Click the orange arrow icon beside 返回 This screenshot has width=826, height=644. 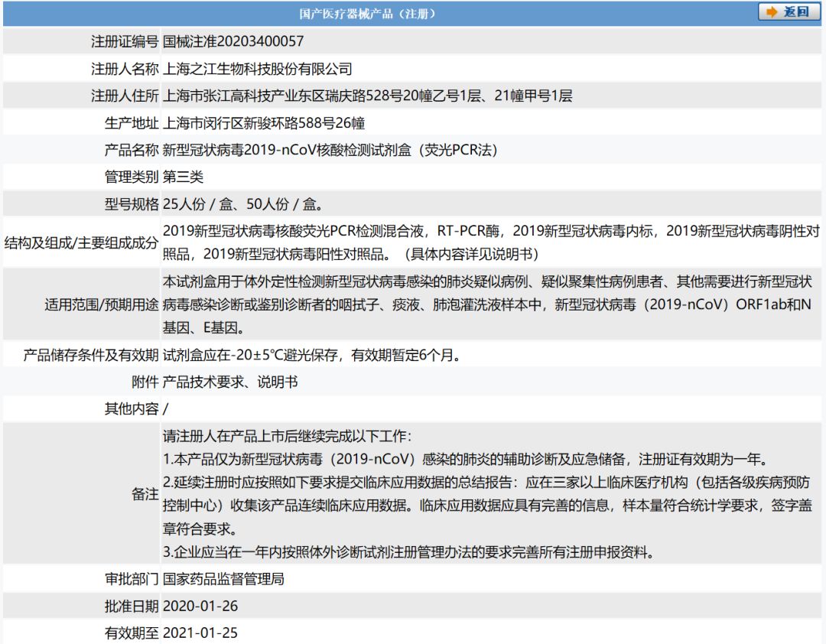772,12
